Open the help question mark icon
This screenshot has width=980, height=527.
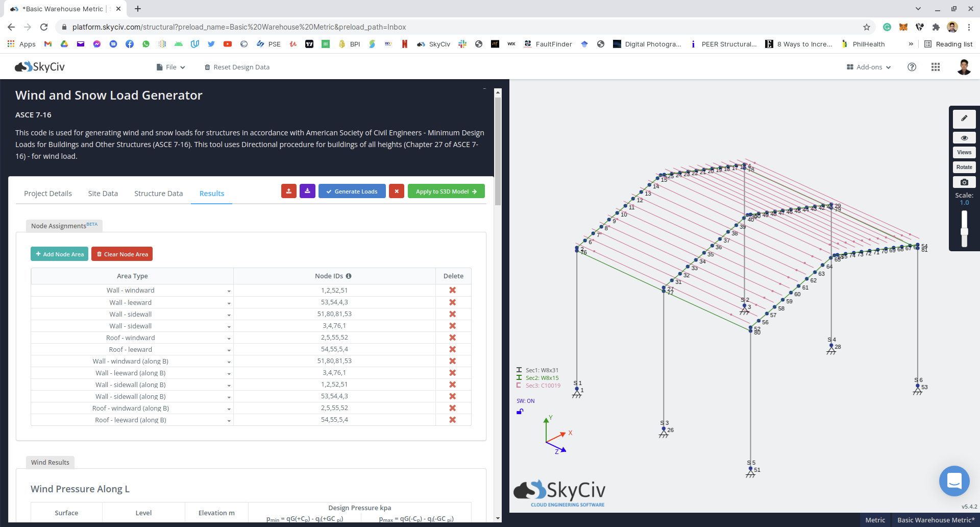pos(912,67)
